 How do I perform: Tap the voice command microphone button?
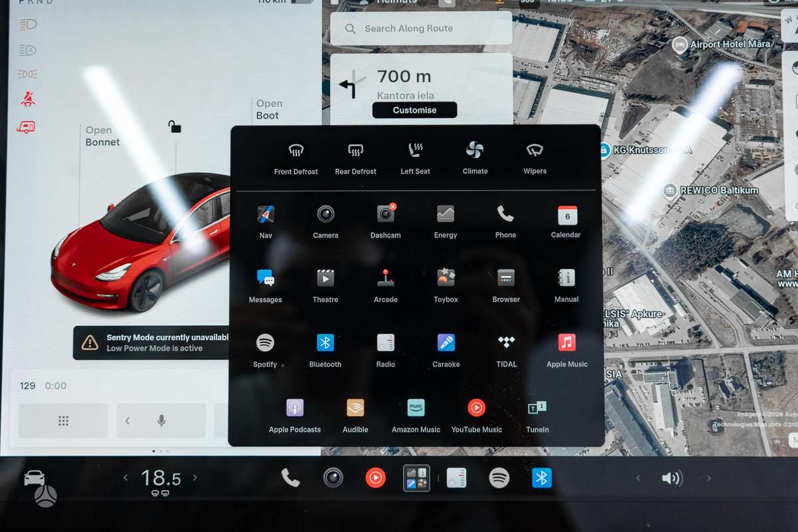point(161,421)
